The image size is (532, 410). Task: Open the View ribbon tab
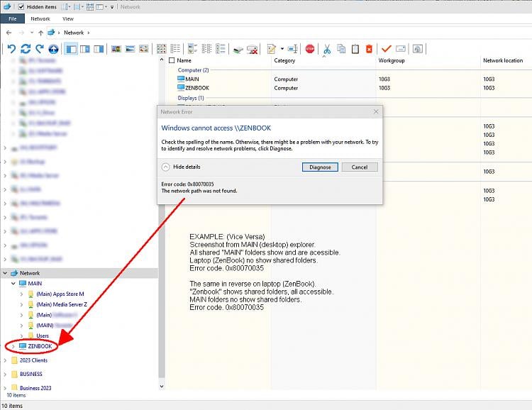(x=68, y=19)
